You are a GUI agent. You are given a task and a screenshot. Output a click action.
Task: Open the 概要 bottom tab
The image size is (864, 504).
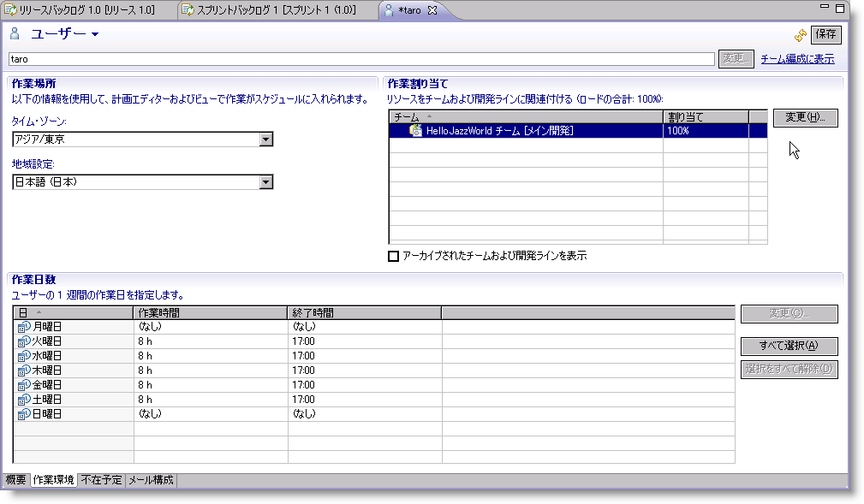(16, 480)
